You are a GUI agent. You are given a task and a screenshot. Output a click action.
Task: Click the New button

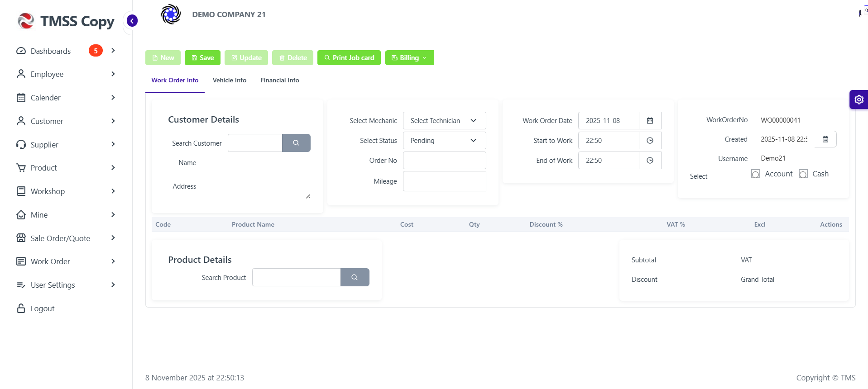(x=163, y=58)
